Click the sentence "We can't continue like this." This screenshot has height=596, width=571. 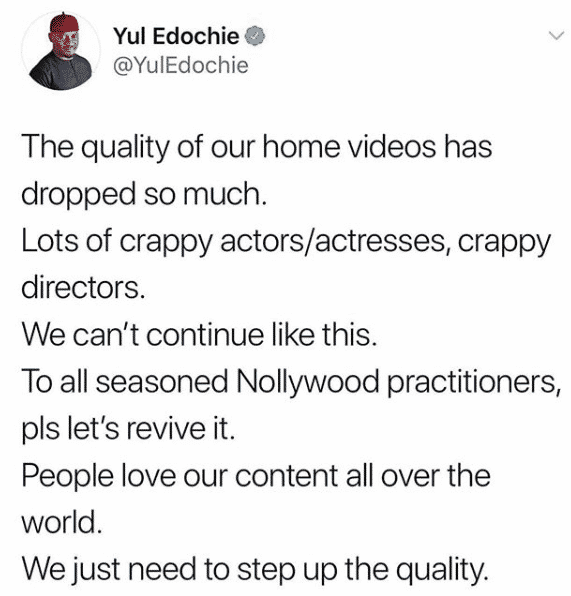pos(199,335)
